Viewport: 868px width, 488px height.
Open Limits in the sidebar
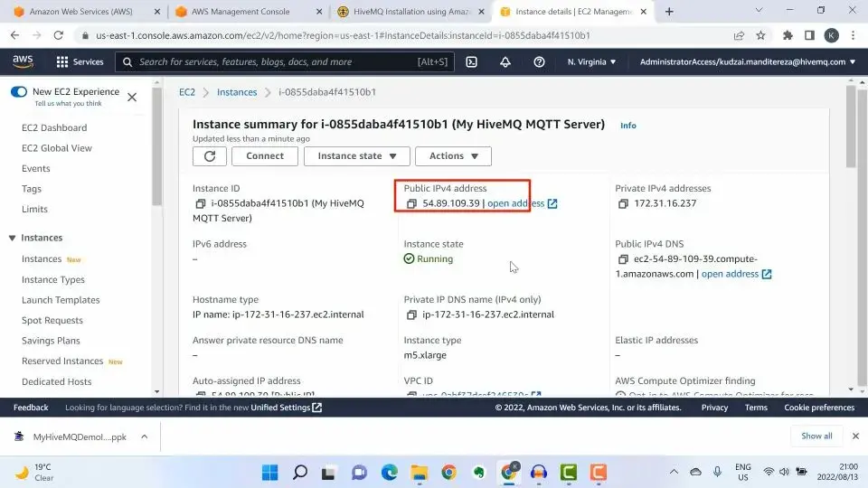point(35,209)
